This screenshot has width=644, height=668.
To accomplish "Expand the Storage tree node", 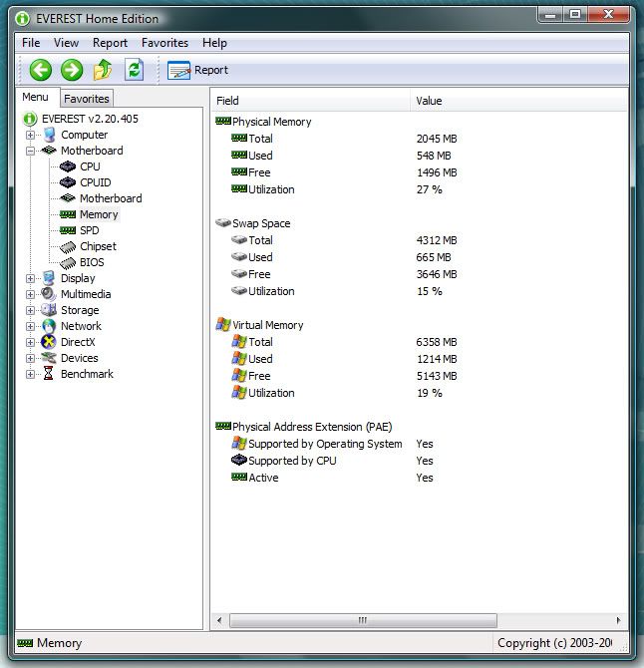I will click(x=30, y=310).
